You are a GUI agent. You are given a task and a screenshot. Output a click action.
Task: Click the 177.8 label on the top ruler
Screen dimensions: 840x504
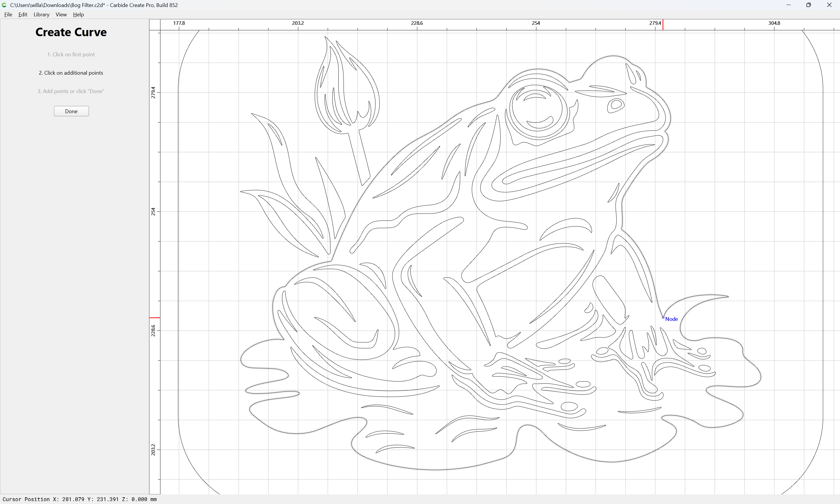click(x=179, y=23)
